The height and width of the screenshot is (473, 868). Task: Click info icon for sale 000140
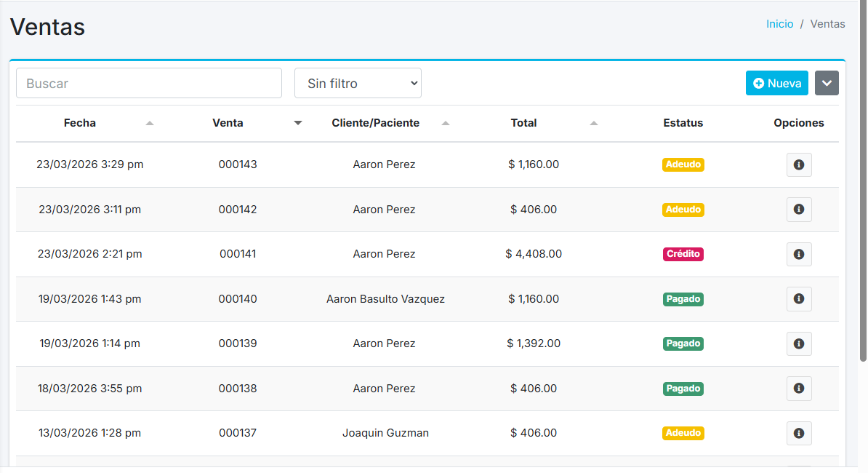pos(799,299)
